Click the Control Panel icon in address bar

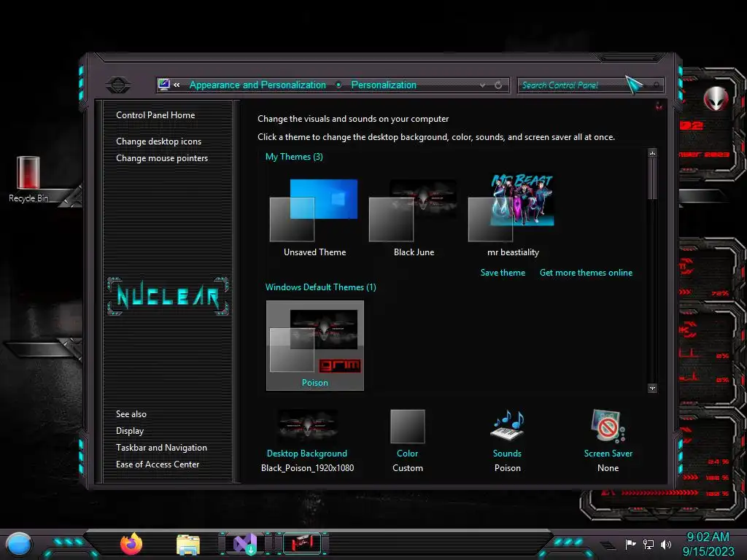pyautogui.click(x=164, y=85)
